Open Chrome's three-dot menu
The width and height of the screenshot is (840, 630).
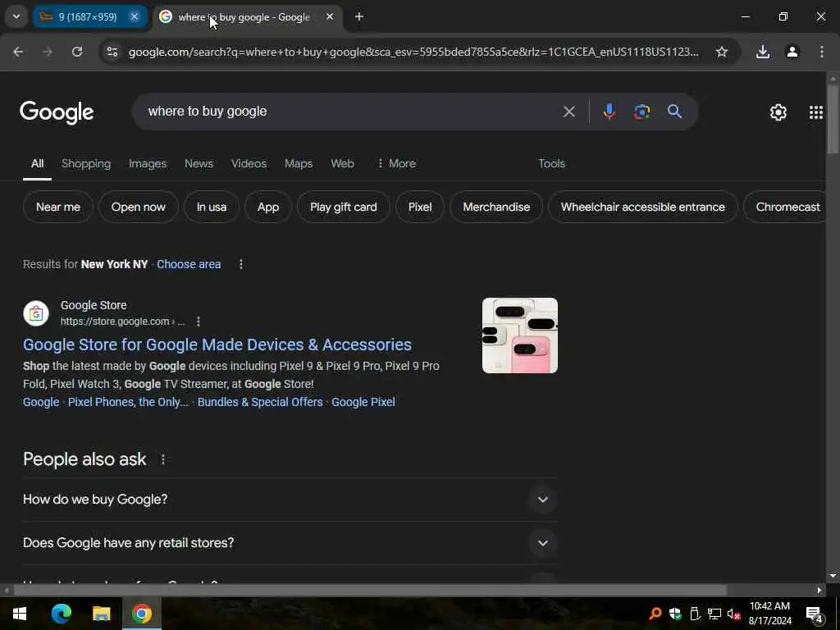tap(822, 52)
